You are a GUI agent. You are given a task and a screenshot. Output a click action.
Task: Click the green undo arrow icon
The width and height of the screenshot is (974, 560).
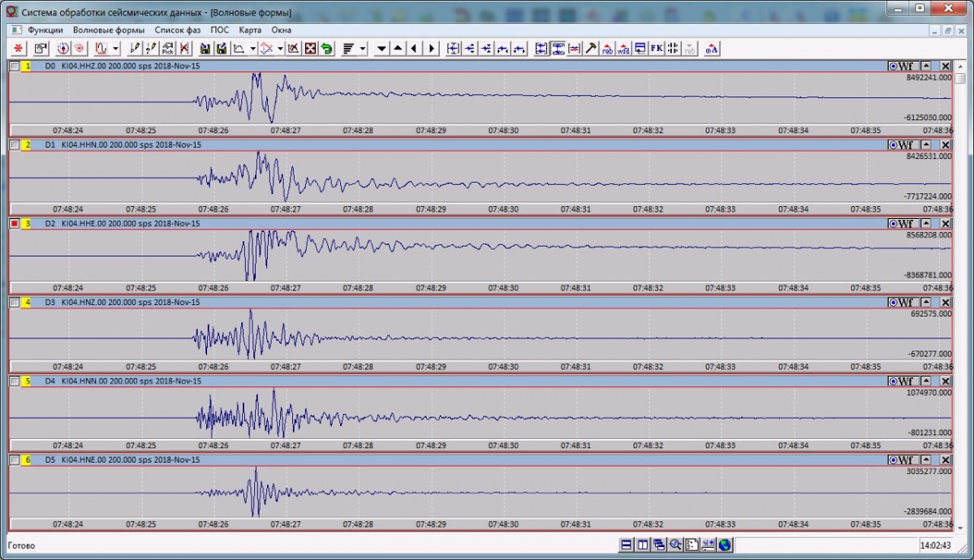(x=326, y=49)
